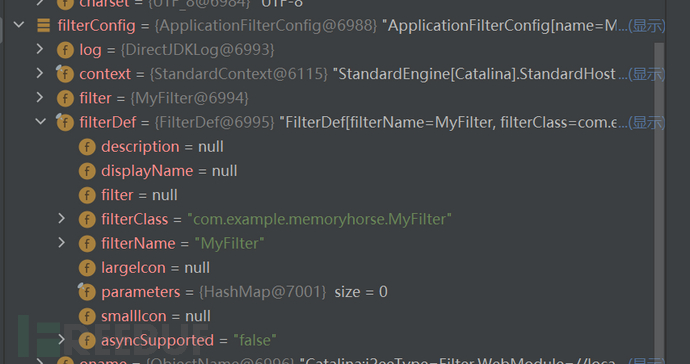Click the field icon beside displayName

[x=87, y=171]
